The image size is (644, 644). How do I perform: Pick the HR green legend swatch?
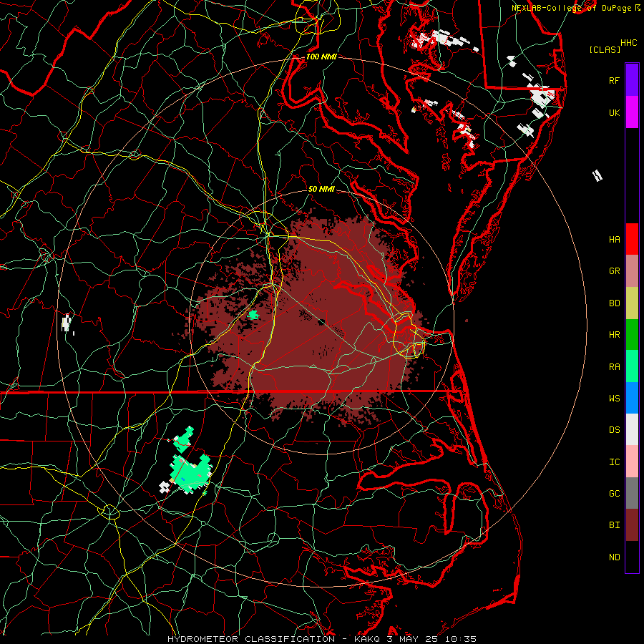coord(632,335)
